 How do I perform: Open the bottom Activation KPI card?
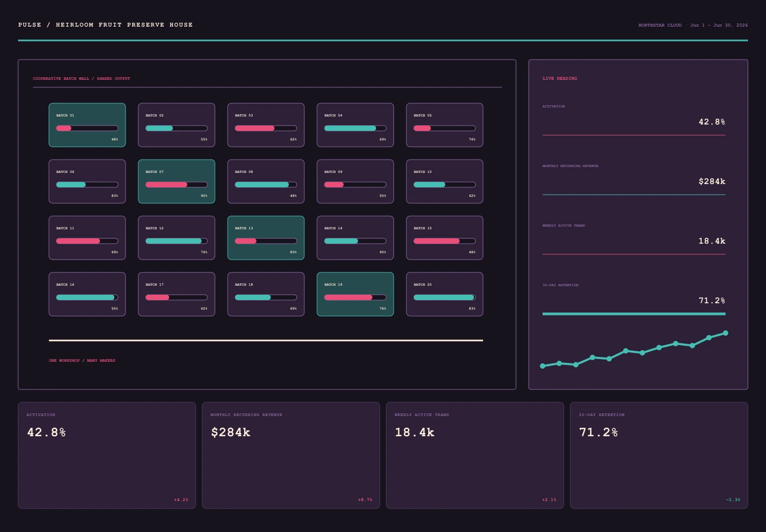[107, 455]
